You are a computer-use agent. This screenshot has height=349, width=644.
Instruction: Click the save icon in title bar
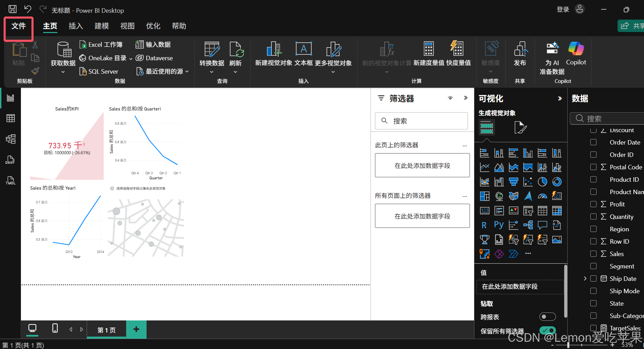12,9
